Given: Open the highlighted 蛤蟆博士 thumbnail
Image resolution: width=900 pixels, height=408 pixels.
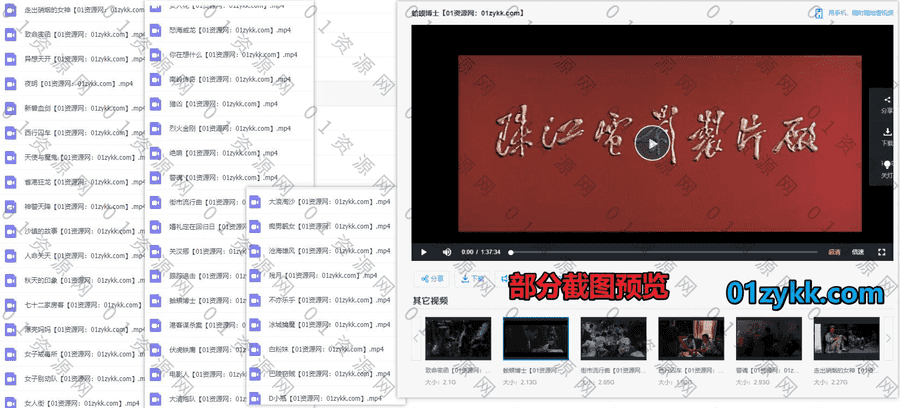Looking at the screenshot, I should pyautogui.click(x=536, y=339).
